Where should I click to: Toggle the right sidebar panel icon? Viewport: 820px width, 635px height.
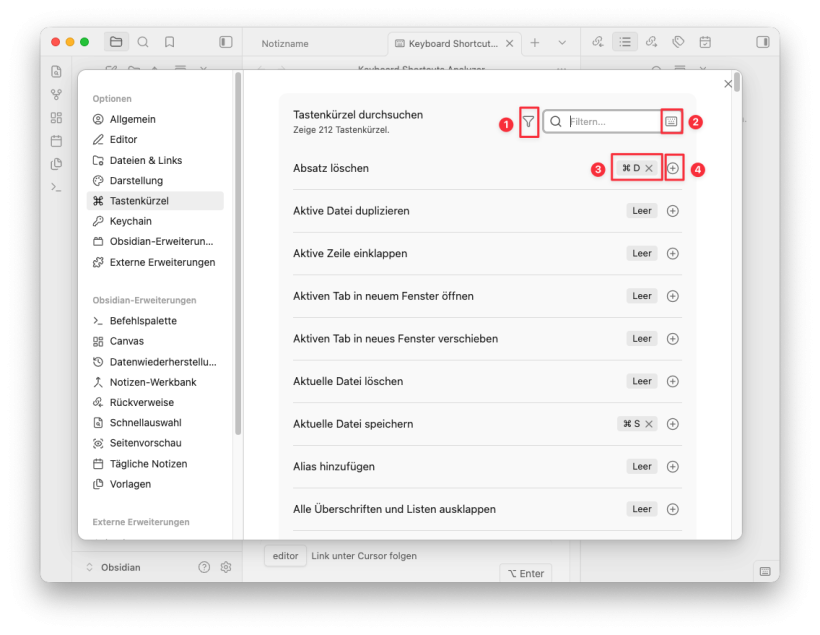[x=763, y=42]
